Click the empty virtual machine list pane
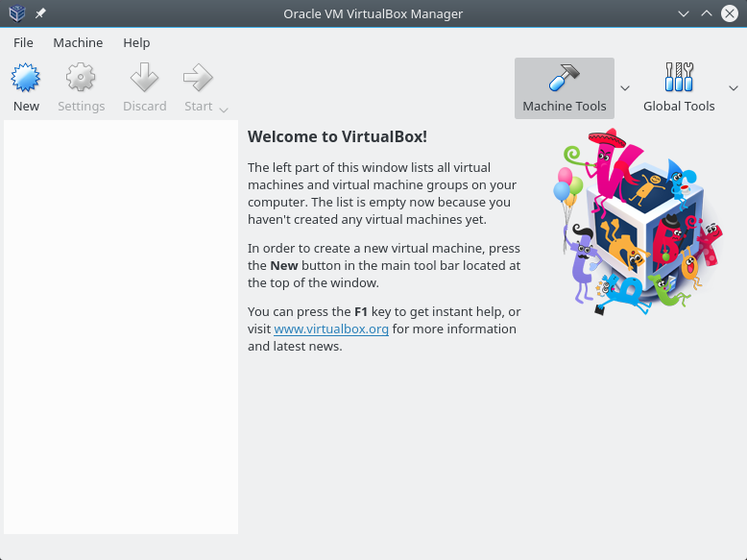Image resolution: width=747 pixels, height=560 pixels. click(121, 327)
